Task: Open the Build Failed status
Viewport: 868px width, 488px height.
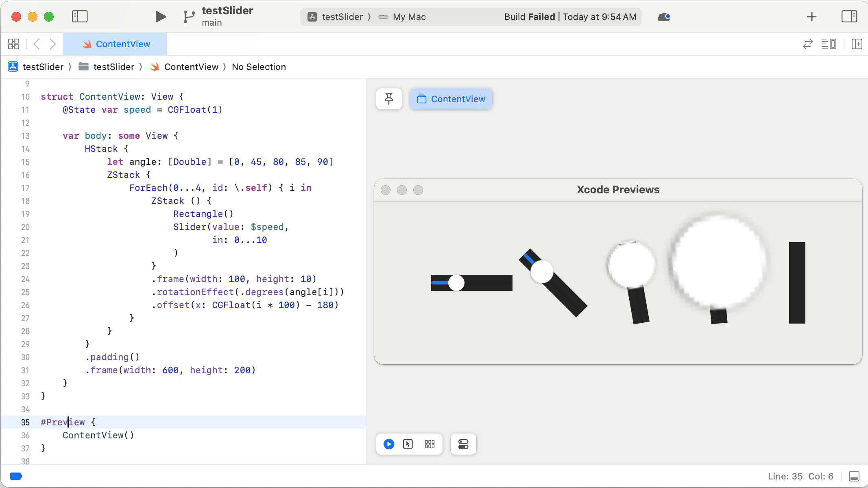Action: pyautogui.click(x=570, y=17)
